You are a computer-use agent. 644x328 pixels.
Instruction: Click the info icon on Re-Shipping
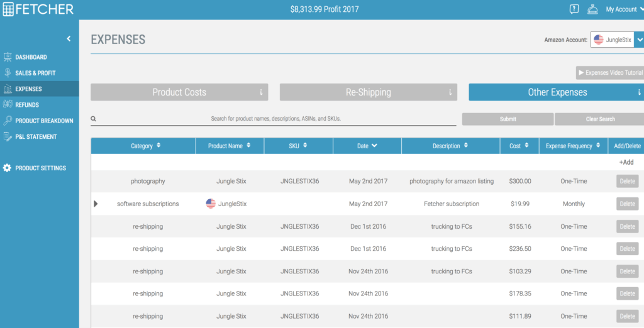(x=450, y=92)
